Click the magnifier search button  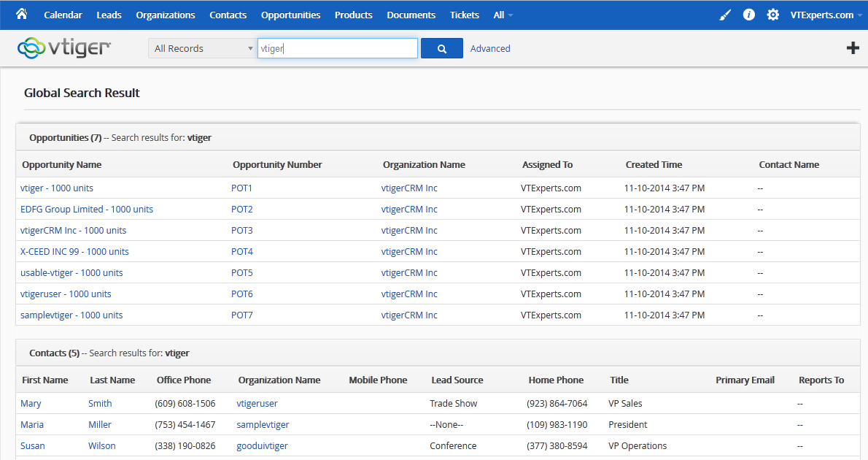(442, 48)
